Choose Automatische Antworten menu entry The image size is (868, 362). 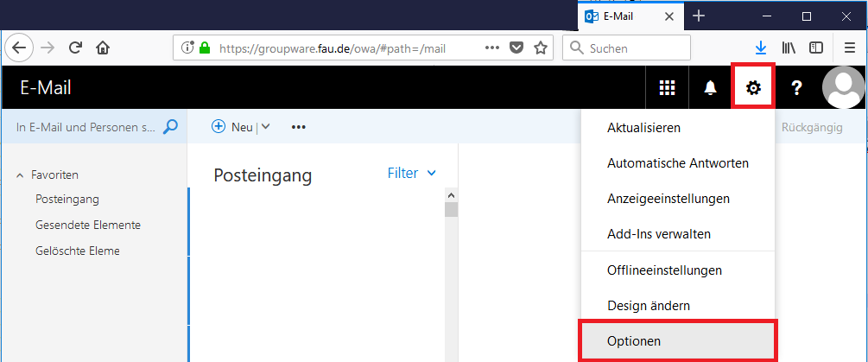pos(677,162)
